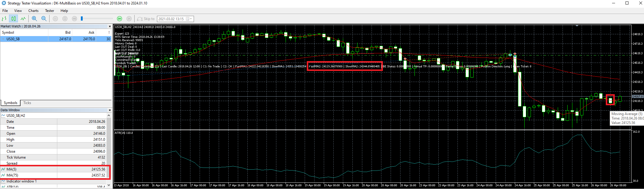
Task: Zoom in on the chart
Action: coord(34,19)
